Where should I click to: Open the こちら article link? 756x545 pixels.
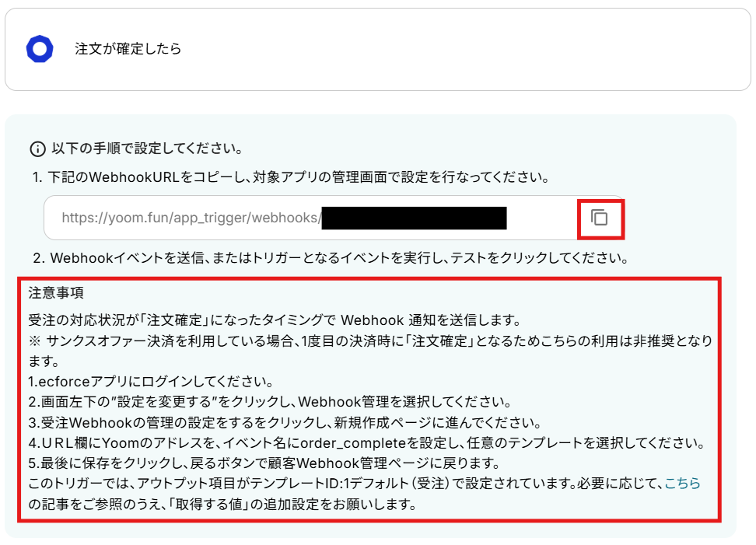click(682, 483)
